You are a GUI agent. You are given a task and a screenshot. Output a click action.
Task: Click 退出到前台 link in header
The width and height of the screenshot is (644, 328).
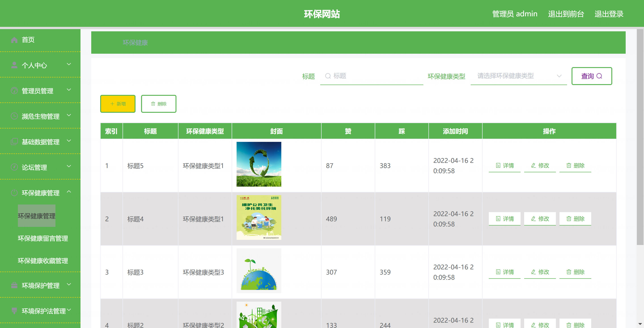pos(566,14)
